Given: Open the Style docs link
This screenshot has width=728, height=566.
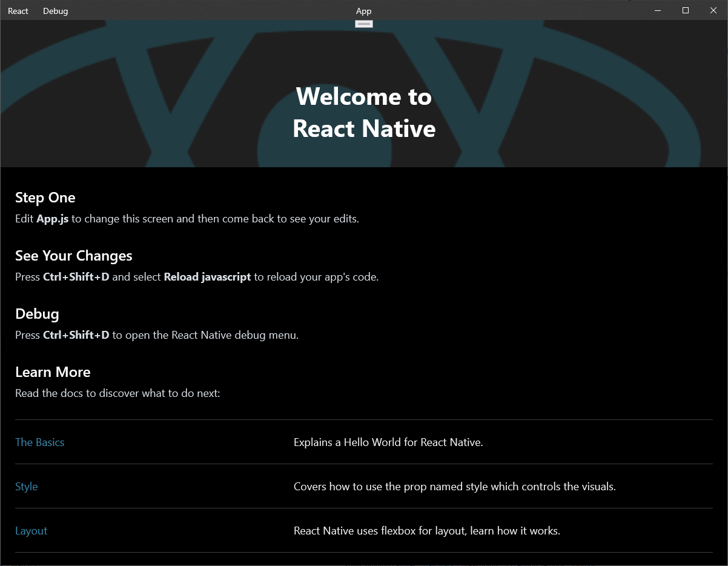Looking at the screenshot, I should pyautogui.click(x=27, y=487).
